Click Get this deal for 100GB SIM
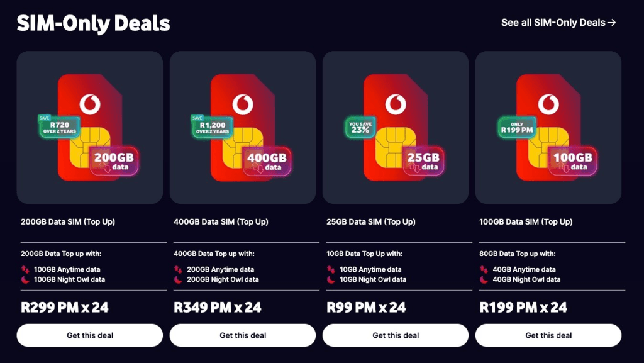Image resolution: width=644 pixels, height=363 pixels. tap(548, 335)
